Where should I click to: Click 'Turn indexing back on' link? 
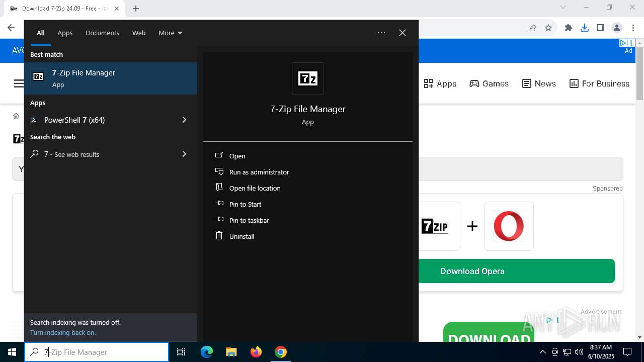coord(63,332)
